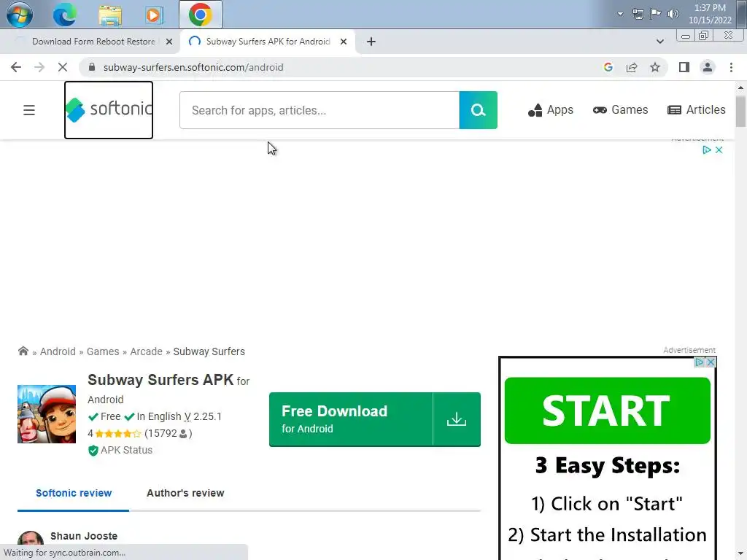Viewport: 747px width, 560px height.
Task: Click the Subway Surfers app thumbnail
Action: click(x=47, y=414)
